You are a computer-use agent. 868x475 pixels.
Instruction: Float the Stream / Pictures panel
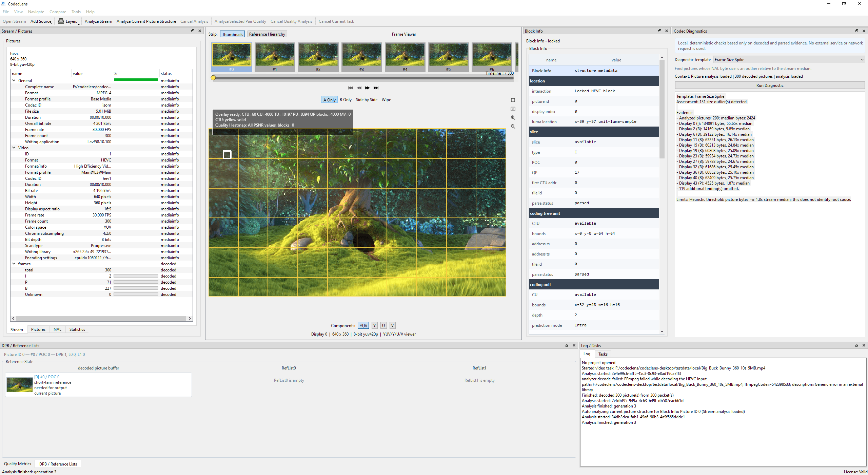click(193, 31)
